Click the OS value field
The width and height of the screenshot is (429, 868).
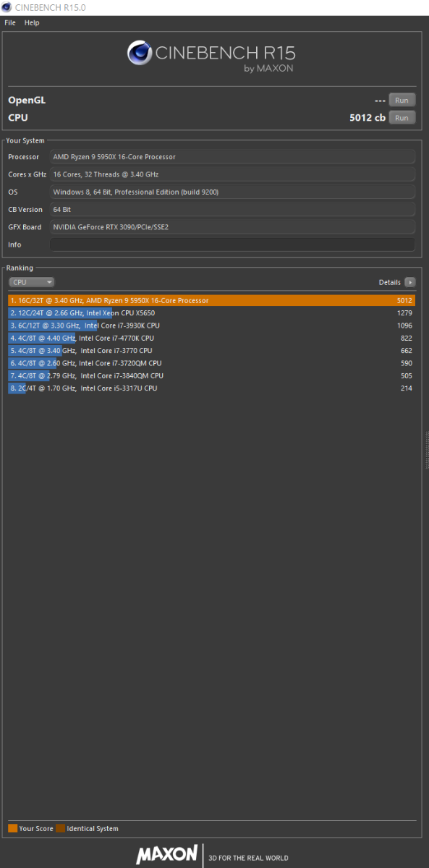233,192
